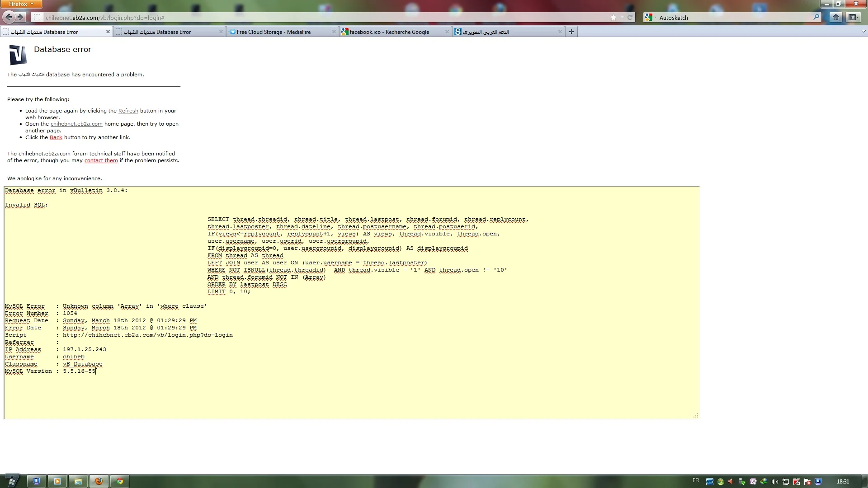Open a new tab with plus button
This screenshot has height=488, width=868.
pyautogui.click(x=571, y=32)
